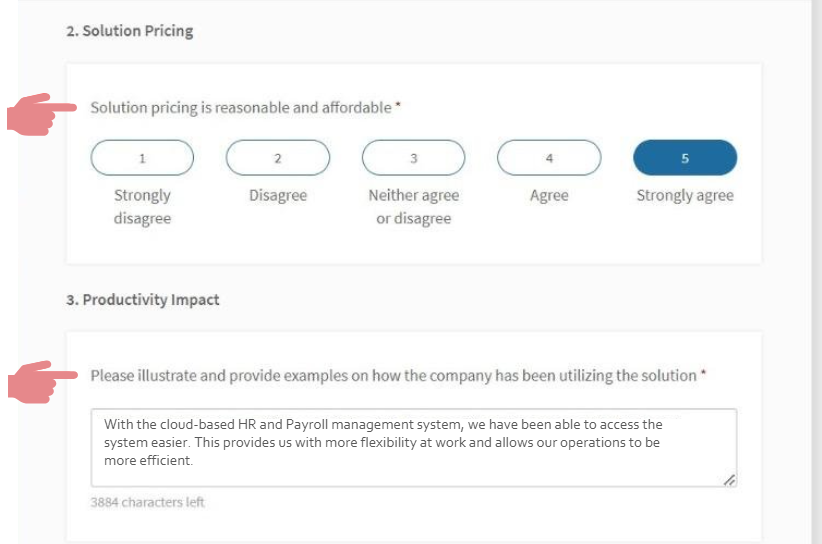Click the Disagree label
The width and height of the screenshot is (822, 544).
[278, 195]
